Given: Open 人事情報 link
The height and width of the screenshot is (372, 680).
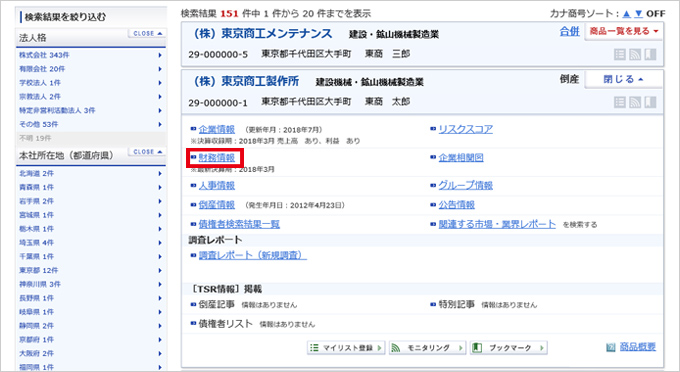Looking at the screenshot, I should pos(216,186).
